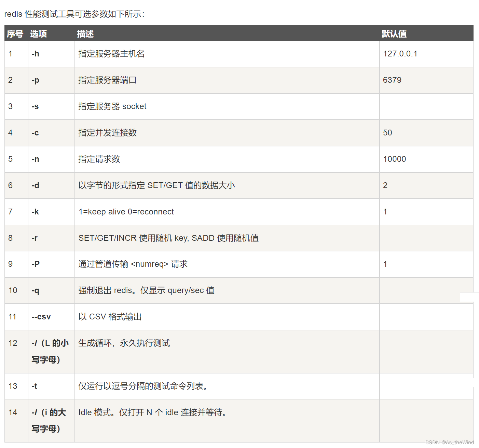479x448 pixels.
Task: Click the 以 CSV 格式输出 description
Action: (x=110, y=317)
